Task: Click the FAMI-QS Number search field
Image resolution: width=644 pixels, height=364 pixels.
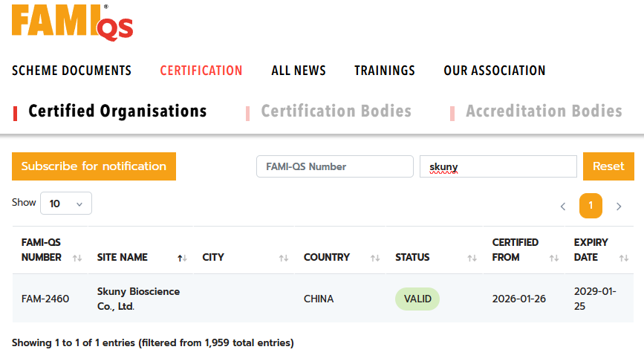Action: pos(334,166)
